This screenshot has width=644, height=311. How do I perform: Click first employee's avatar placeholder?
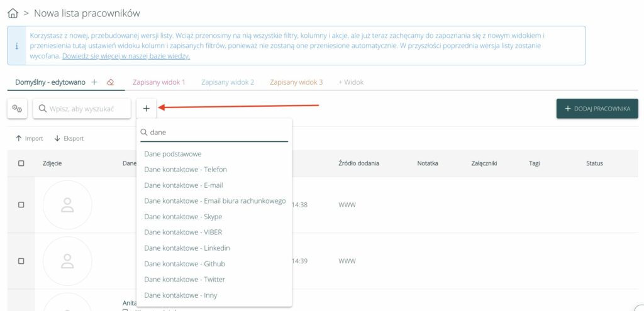[67, 205]
